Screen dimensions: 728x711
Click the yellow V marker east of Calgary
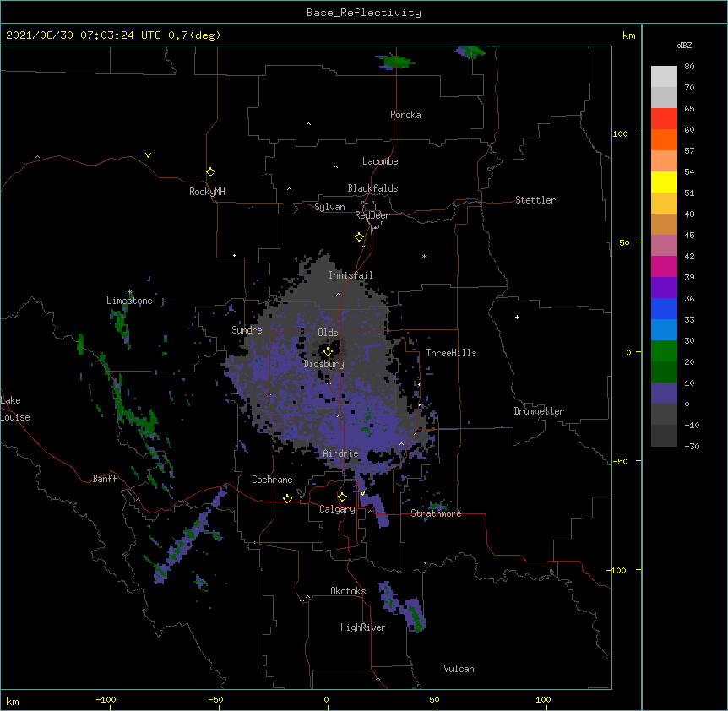[362, 492]
